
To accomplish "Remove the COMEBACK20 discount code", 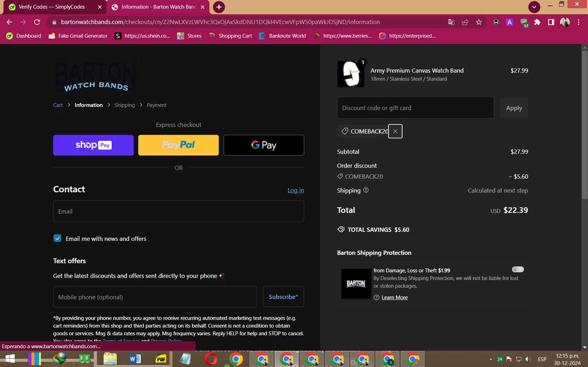I will pos(395,131).
